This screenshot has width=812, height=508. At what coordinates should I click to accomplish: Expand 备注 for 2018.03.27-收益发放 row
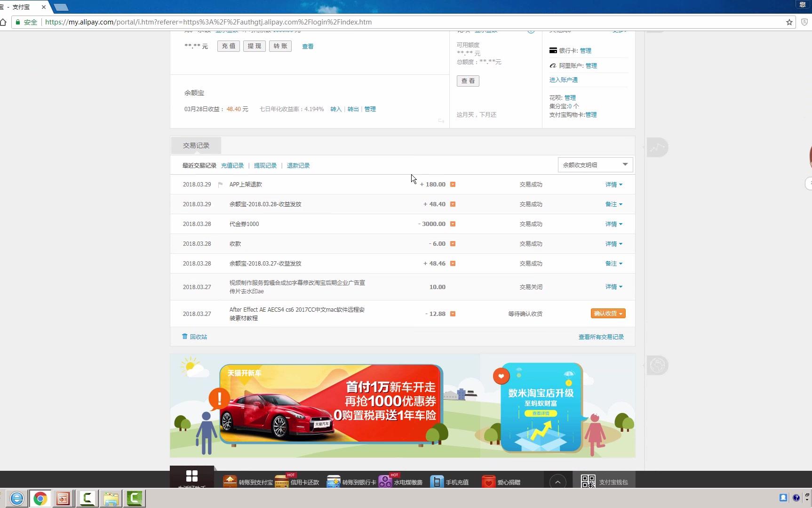click(x=613, y=264)
